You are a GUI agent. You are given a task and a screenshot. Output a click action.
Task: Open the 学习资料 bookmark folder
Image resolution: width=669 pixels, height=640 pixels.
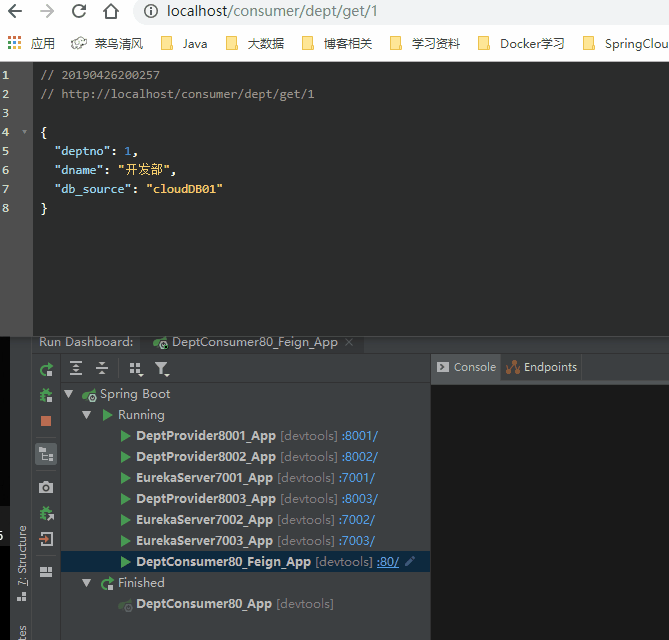(425, 44)
